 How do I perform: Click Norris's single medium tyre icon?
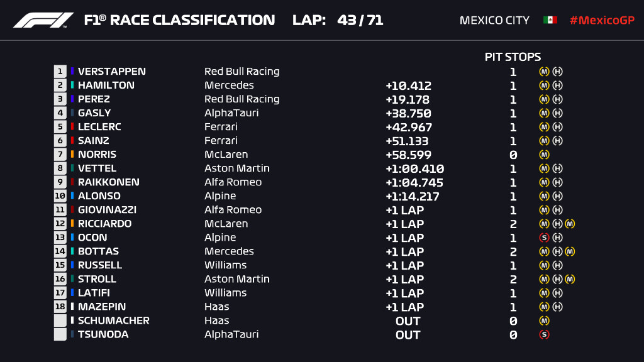544,155
